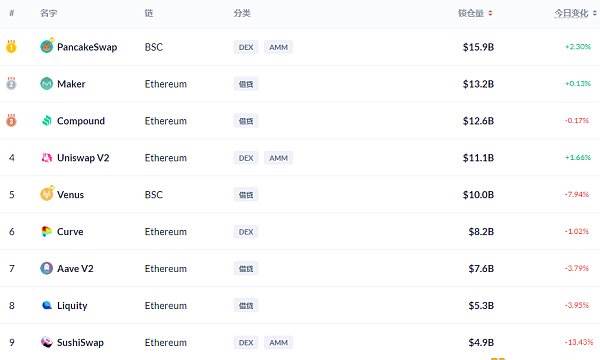Open the Curve project name link
Screen dimensions: 600x360
click(70, 231)
